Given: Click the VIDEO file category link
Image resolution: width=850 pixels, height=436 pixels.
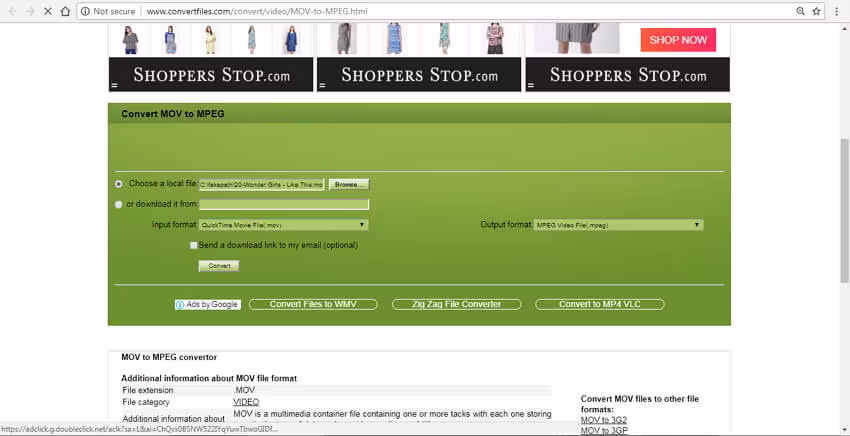Looking at the screenshot, I should coord(246,402).
